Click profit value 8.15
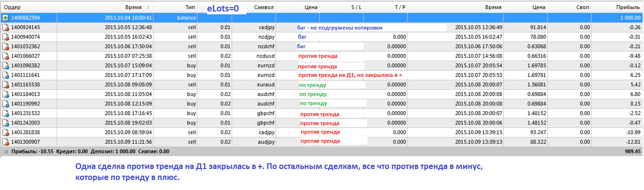Screen dimensions: 644x190 [x=635, y=104]
